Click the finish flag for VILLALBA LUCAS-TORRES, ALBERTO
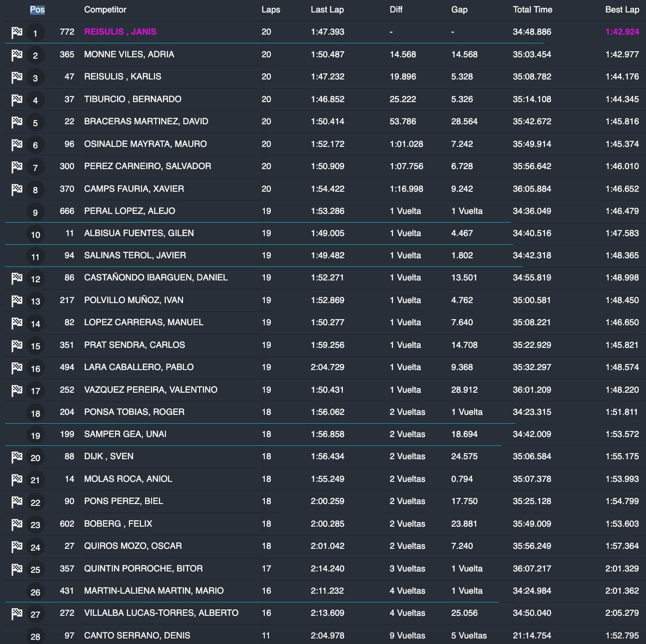This screenshot has height=644, width=646. [x=17, y=614]
